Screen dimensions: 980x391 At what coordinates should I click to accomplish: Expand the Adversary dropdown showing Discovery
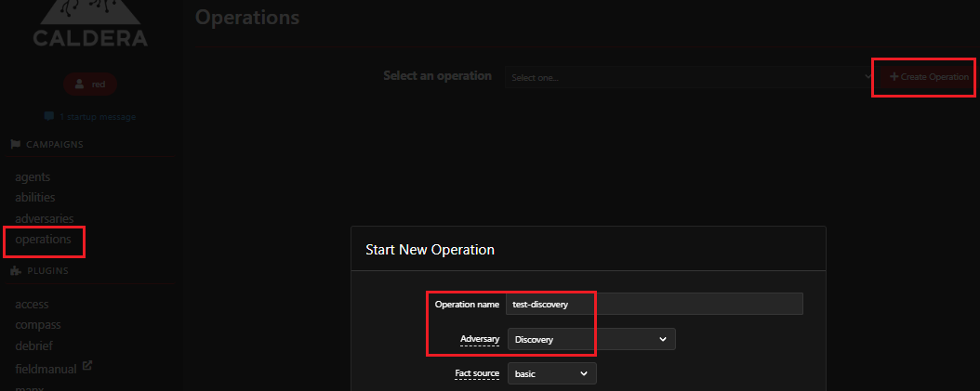pyautogui.click(x=591, y=339)
